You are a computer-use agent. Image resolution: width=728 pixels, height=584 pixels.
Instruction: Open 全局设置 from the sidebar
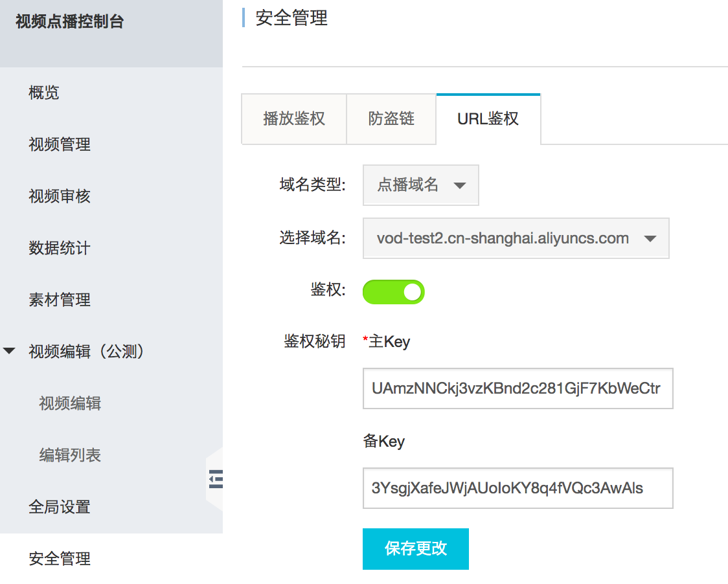59,508
